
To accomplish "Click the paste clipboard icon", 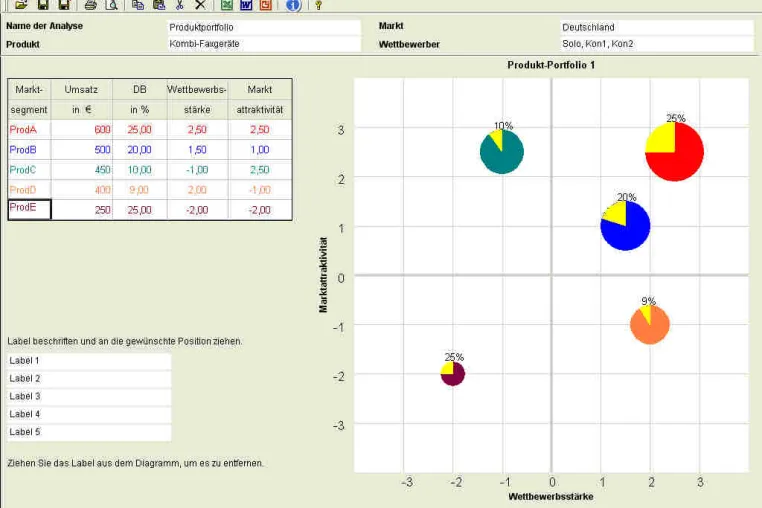I will (x=159, y=5).
